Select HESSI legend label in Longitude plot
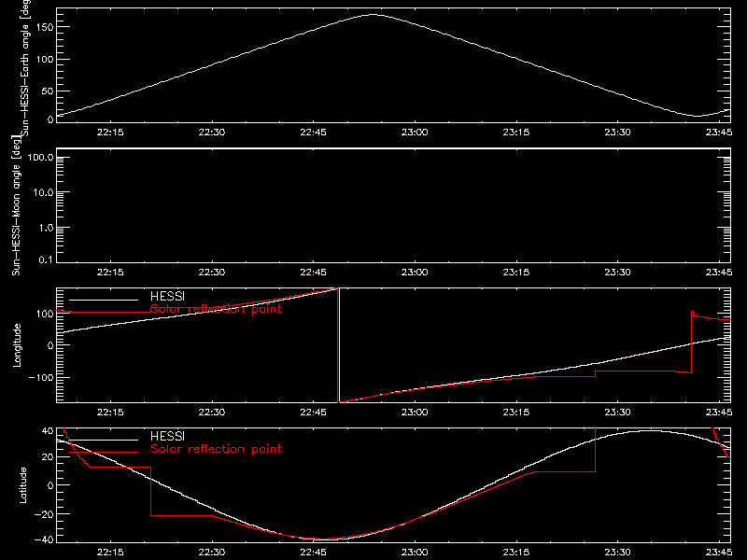The image size is (747, 560). [x=167, y=296]
